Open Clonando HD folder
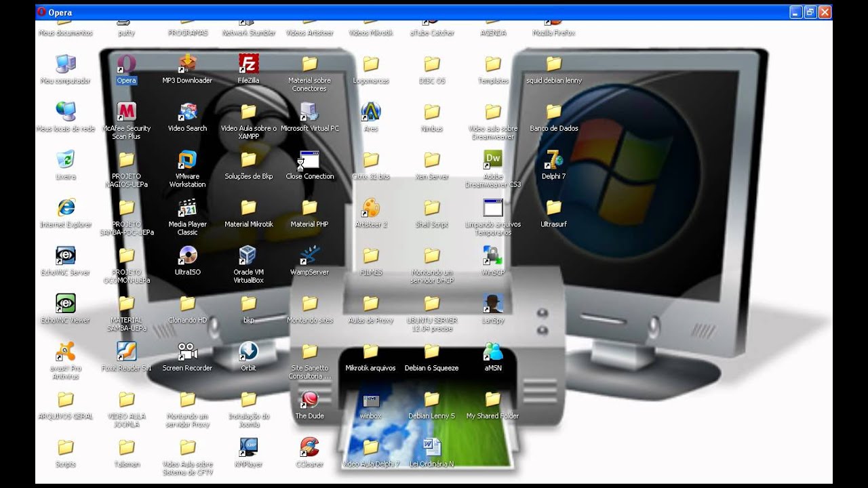 click(x=188, y=304)
